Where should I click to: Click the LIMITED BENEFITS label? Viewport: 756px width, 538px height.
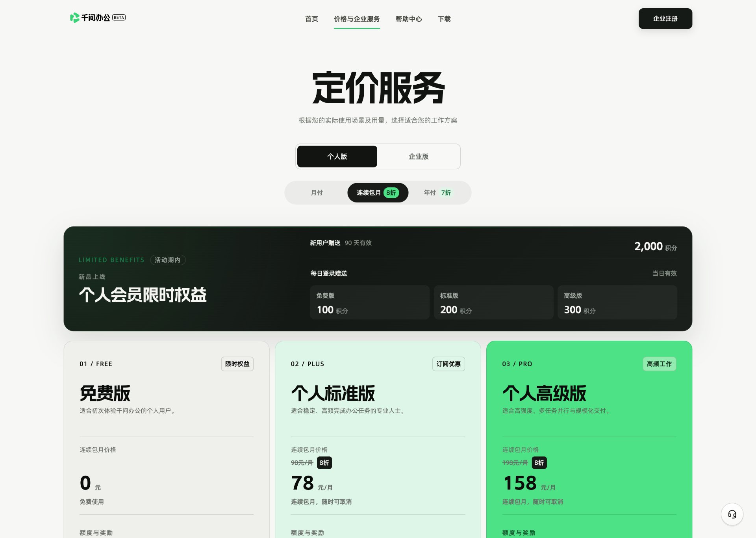(x=111, y=260)
